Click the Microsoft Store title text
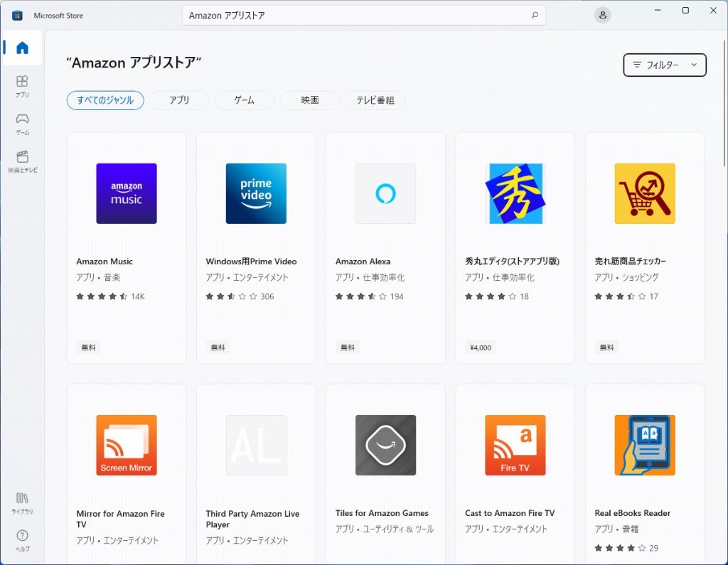This screenshot has width=728, height=565. (x=58, y=16)
